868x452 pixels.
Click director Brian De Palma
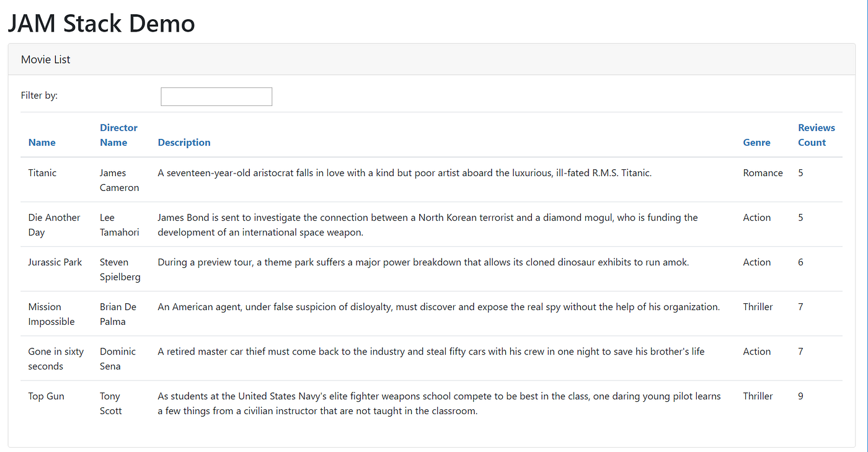(x=118, y=314)
